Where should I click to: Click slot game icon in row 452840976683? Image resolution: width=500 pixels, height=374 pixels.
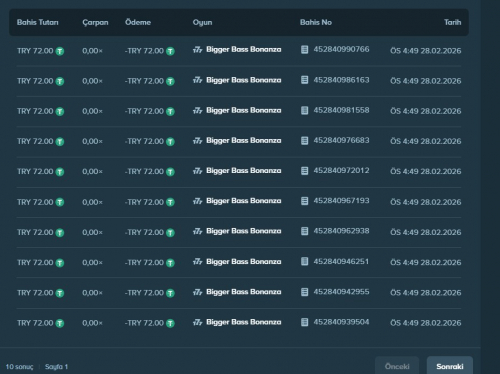click(198, 141)
